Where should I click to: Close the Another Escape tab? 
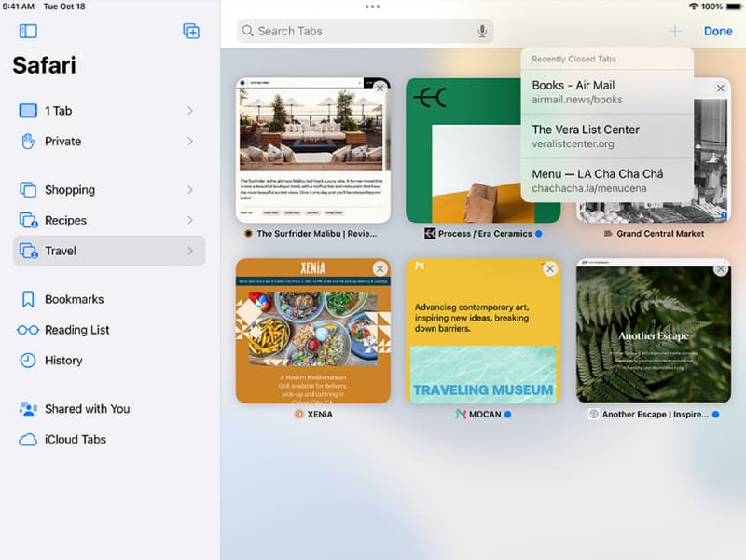tap(720, 269)
